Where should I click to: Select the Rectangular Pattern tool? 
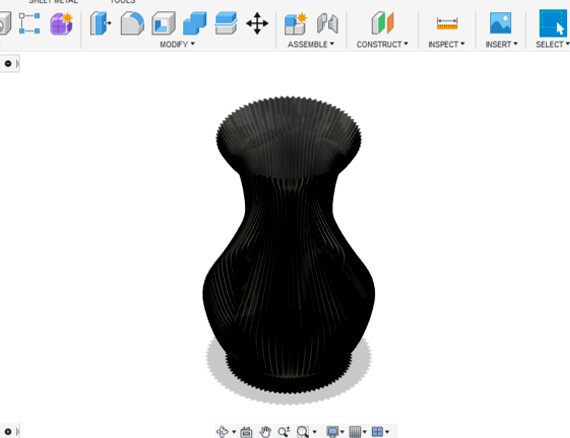29,23
